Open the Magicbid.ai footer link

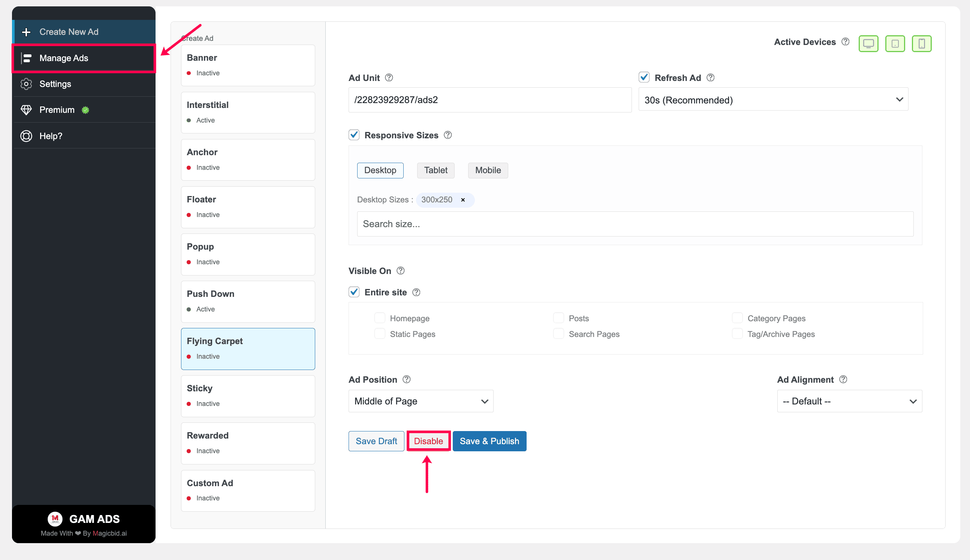[x=109, y=533]
